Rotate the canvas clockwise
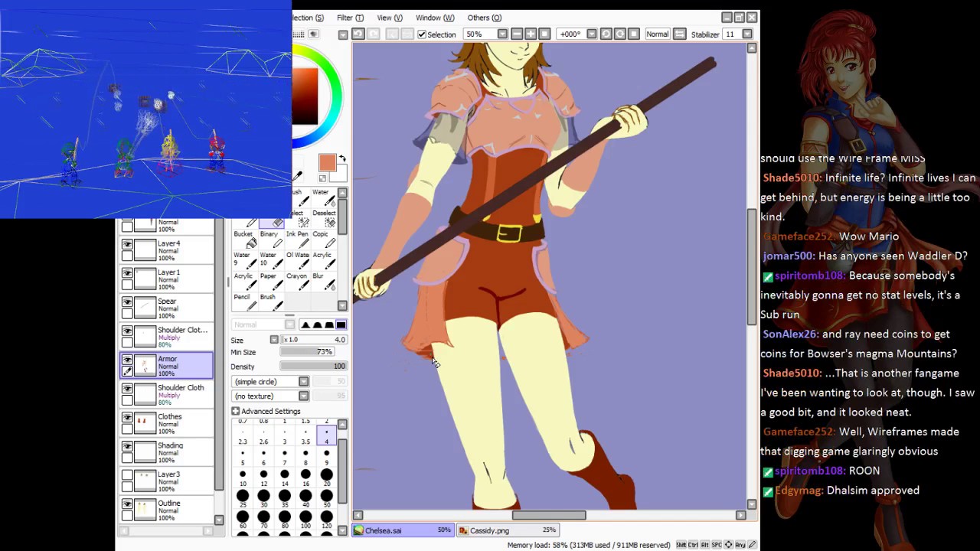 [619, 34]
